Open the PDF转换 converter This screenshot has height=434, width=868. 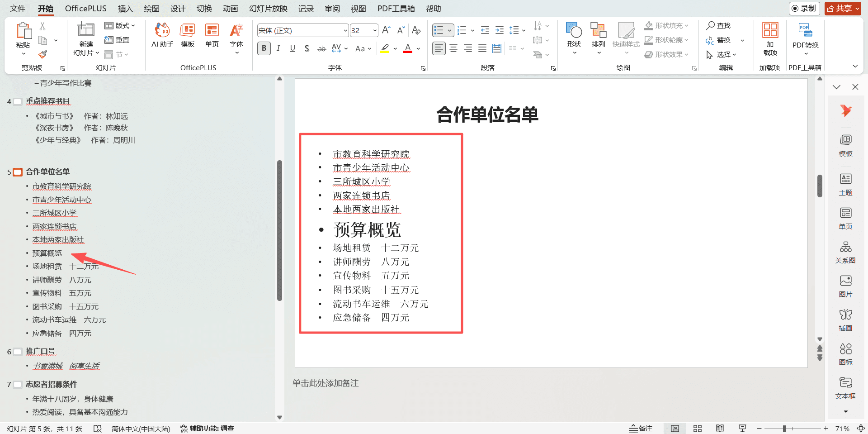[805, 39]
